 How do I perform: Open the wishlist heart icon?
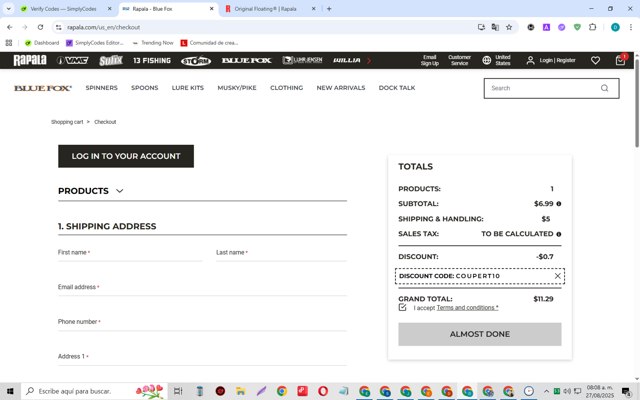tap(596, 60)
